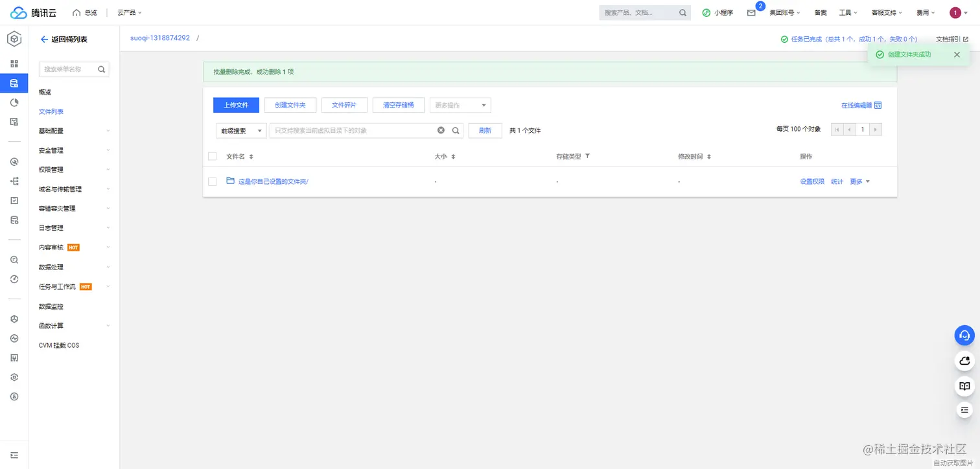This screenshot has height=469, width=980.
Task: Expand the 日志管理 section
Action: [x=74, y=228]
